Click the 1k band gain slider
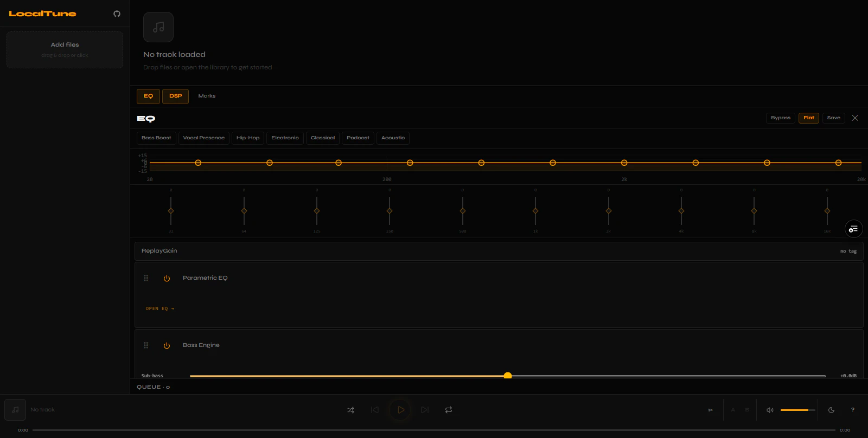This screenshot has width=868, height=438. [535, 211]
